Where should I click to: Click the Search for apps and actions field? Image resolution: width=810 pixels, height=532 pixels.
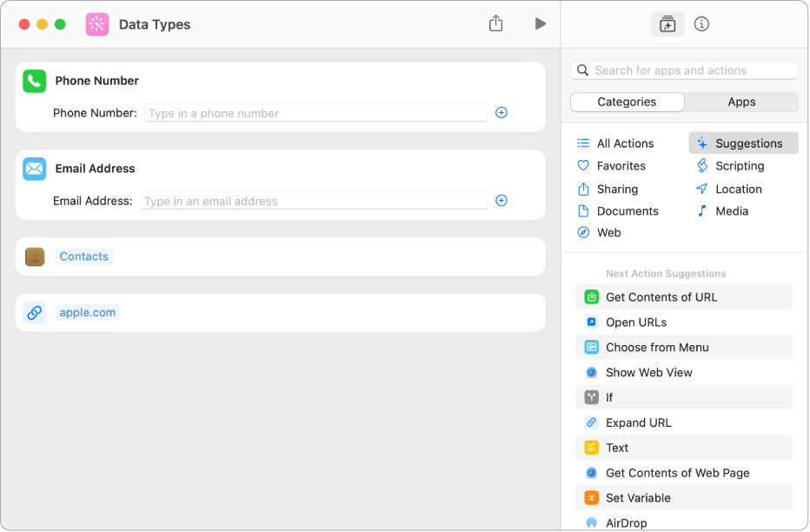coord(685,70)
